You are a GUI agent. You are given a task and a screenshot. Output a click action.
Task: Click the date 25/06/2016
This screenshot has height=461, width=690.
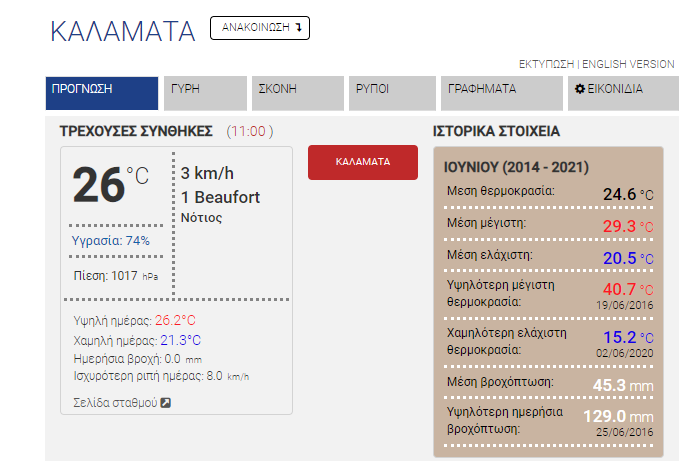[x=624, y=432]
